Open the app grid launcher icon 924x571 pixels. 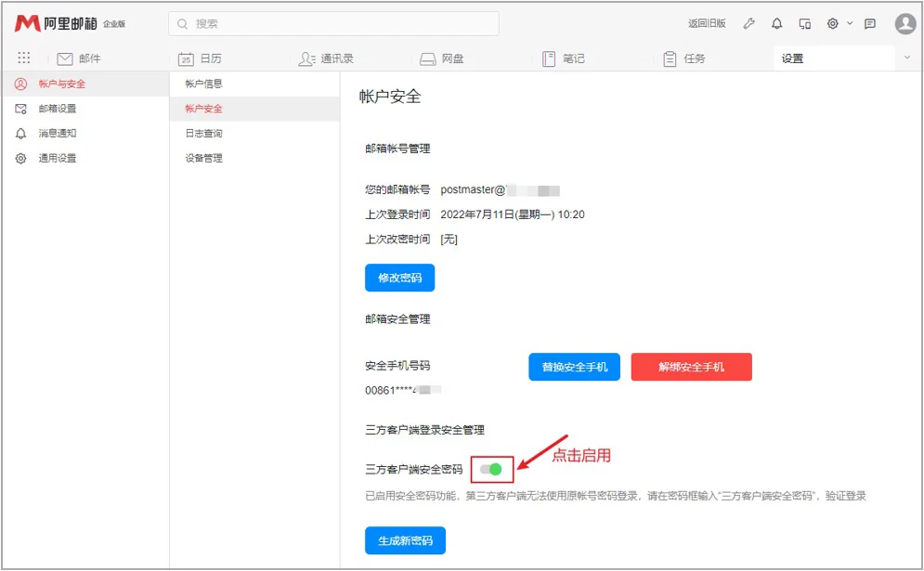(23, 58)
